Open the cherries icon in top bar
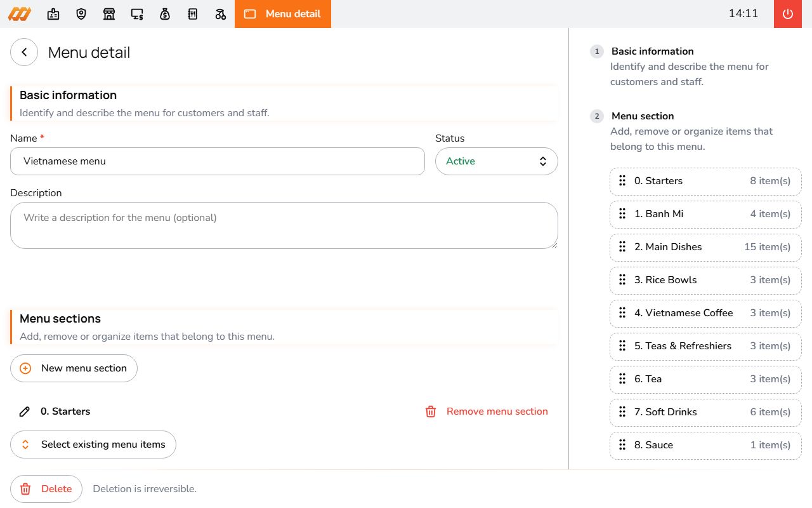This screenshot has width=812, height=508. click(221, 14)
